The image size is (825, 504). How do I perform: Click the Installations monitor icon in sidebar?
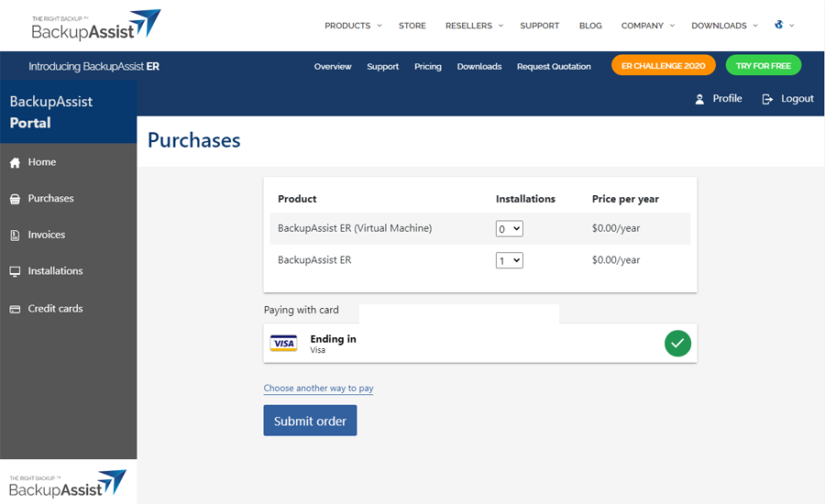pos(15,271)
